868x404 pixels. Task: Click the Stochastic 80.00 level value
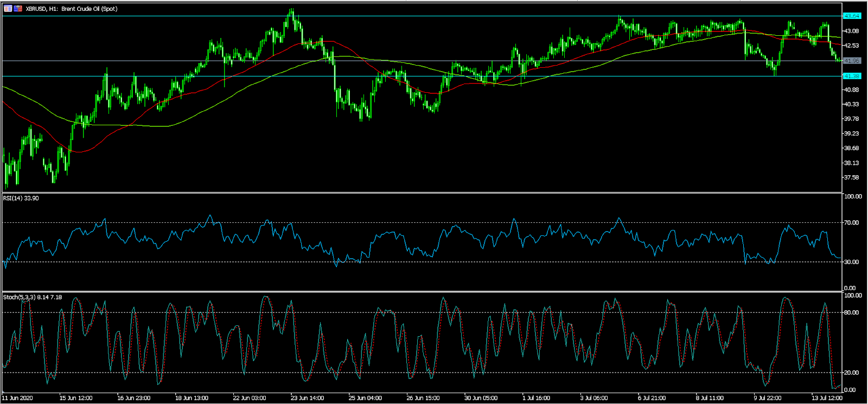coord(852,312)
